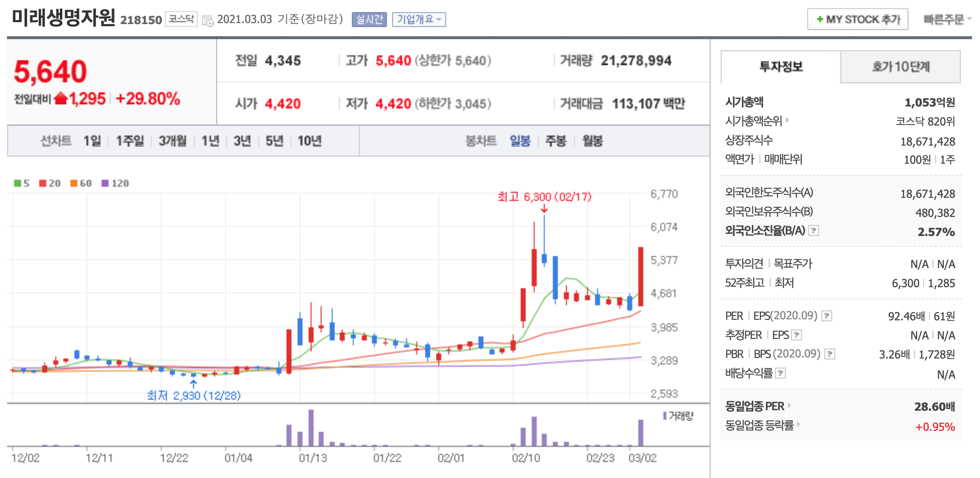Expand the 빠른주문 dropdown
The width and height of the screenshot is (980, 478).
947,20
